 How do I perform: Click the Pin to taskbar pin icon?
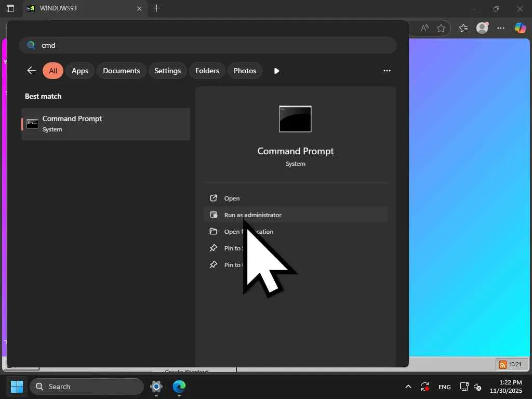214,264
